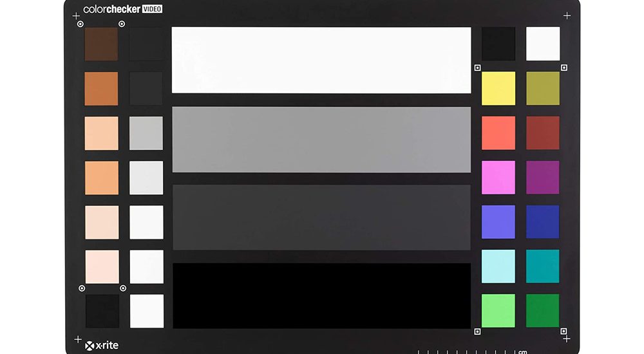Screen dimensions: 644x354
Task: Select the dark brown skin tone patch
Action: (101, 44)
